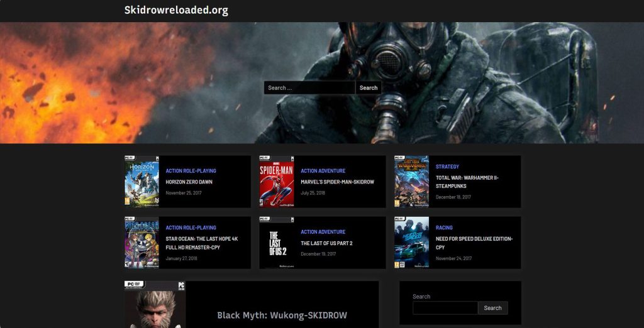This screenshot has height=328, width=644.
Task: Open the Horizon Zero Dawn cover thumbnail
Action: (x=142, y=181)
